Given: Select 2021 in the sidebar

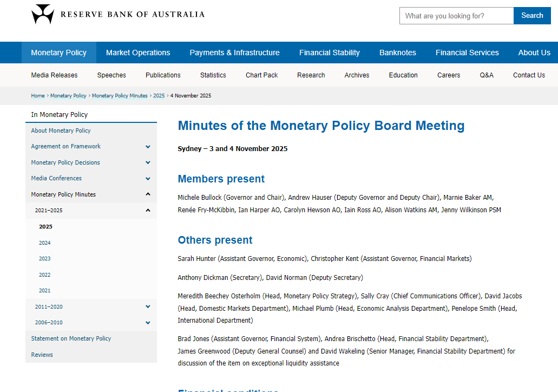Looking at the screenshot, I should [45, 291].
